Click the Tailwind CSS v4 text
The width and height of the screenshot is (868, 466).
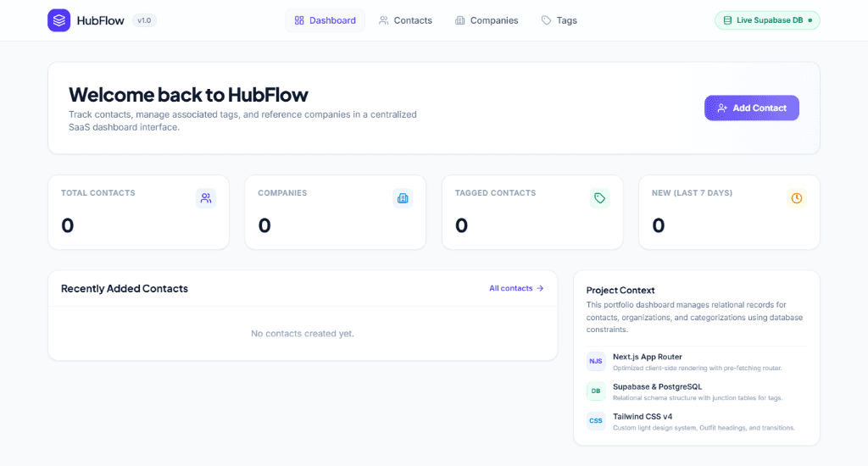643,417
